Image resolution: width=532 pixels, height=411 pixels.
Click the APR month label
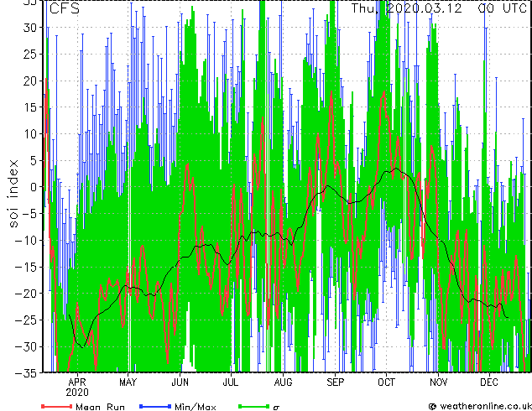point(77,382)
